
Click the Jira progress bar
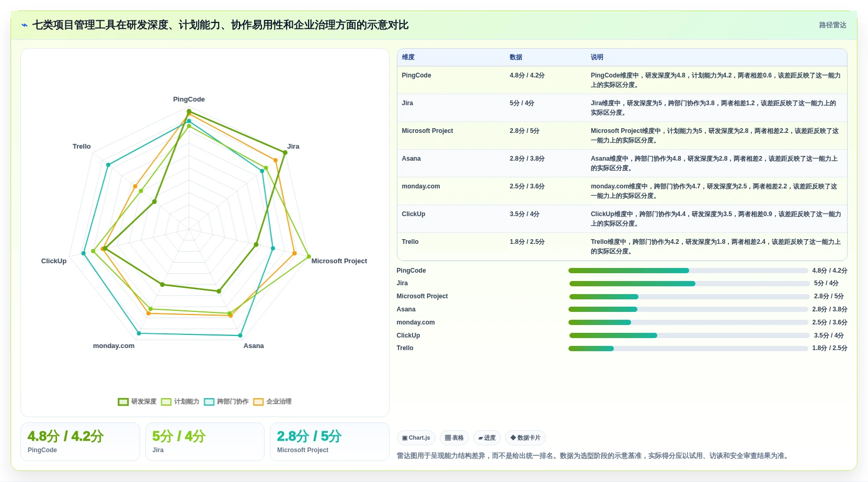[x=689, y=284]
